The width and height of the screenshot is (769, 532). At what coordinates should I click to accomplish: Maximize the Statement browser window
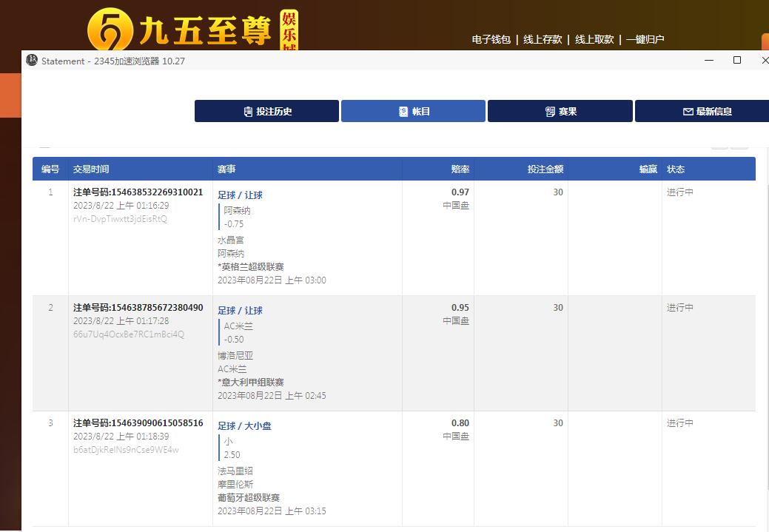click(736, 60)
